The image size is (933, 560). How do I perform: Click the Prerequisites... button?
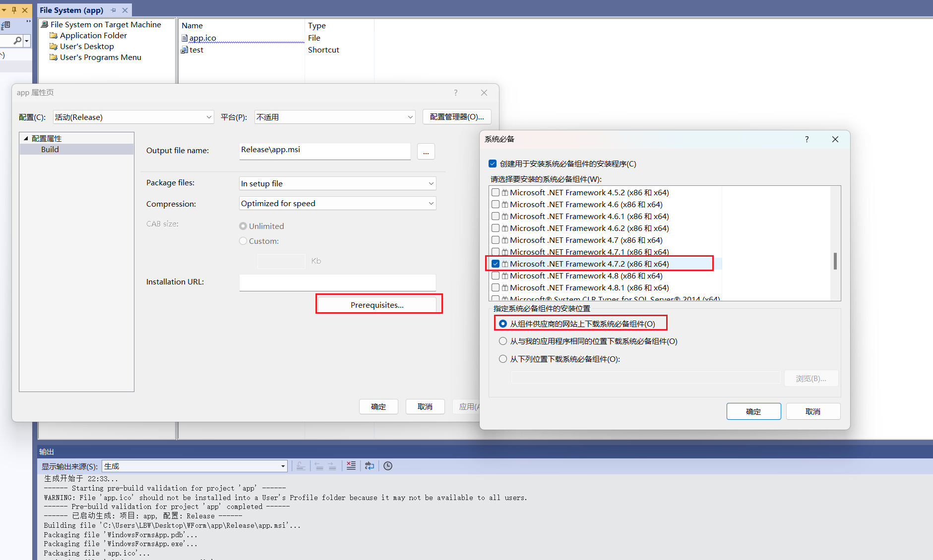[377, 305]
